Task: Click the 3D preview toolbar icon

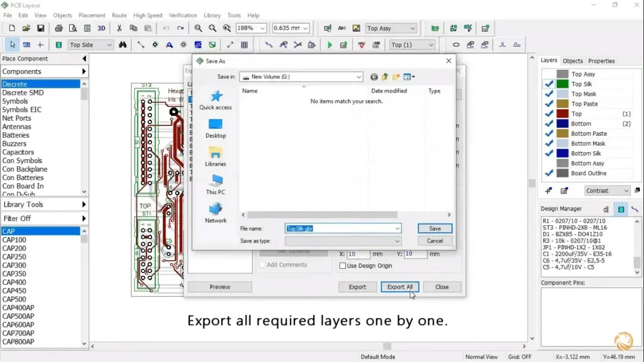Action: [x=101, y=28]
